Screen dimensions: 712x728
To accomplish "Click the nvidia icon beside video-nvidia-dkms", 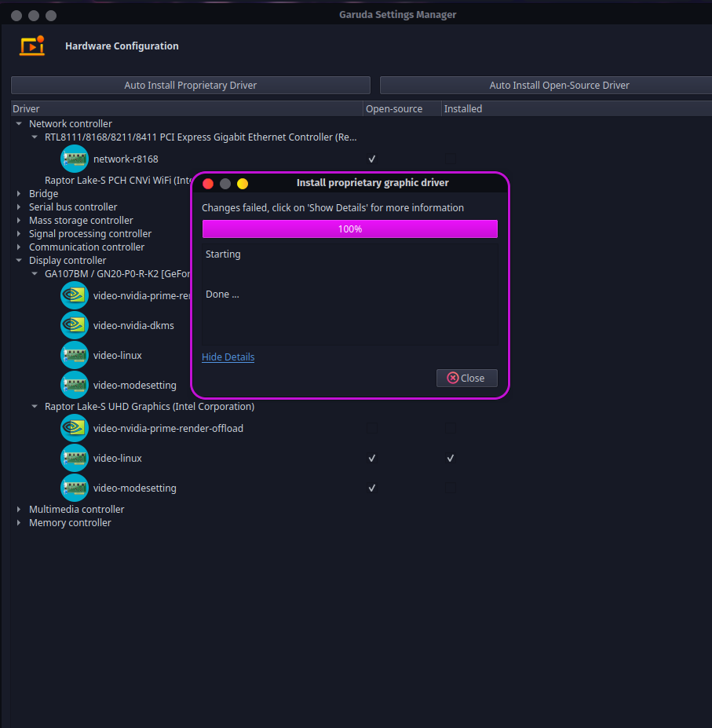I will tap(75, 325).
